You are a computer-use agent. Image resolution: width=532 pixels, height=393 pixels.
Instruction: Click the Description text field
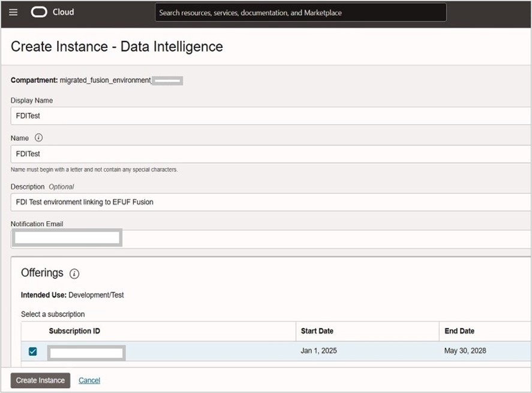coord(270,202)
